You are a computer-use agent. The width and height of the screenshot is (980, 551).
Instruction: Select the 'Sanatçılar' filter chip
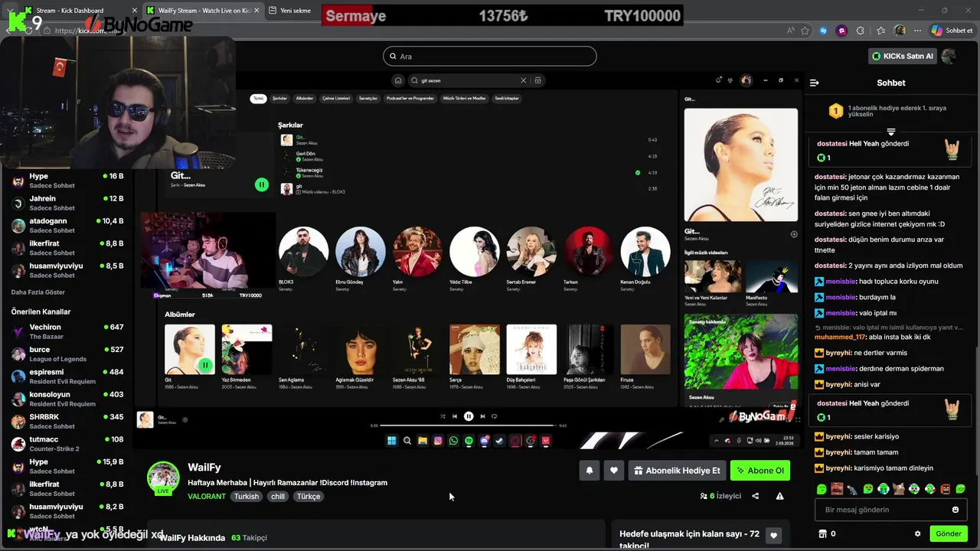pos(368,99)
